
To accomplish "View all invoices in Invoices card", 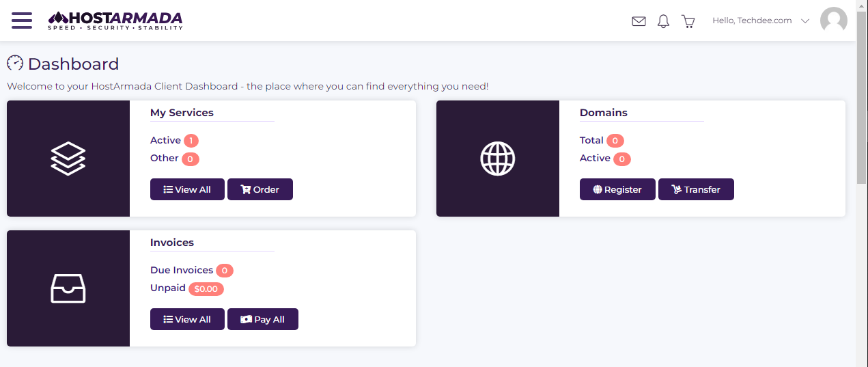I will 187,319.
